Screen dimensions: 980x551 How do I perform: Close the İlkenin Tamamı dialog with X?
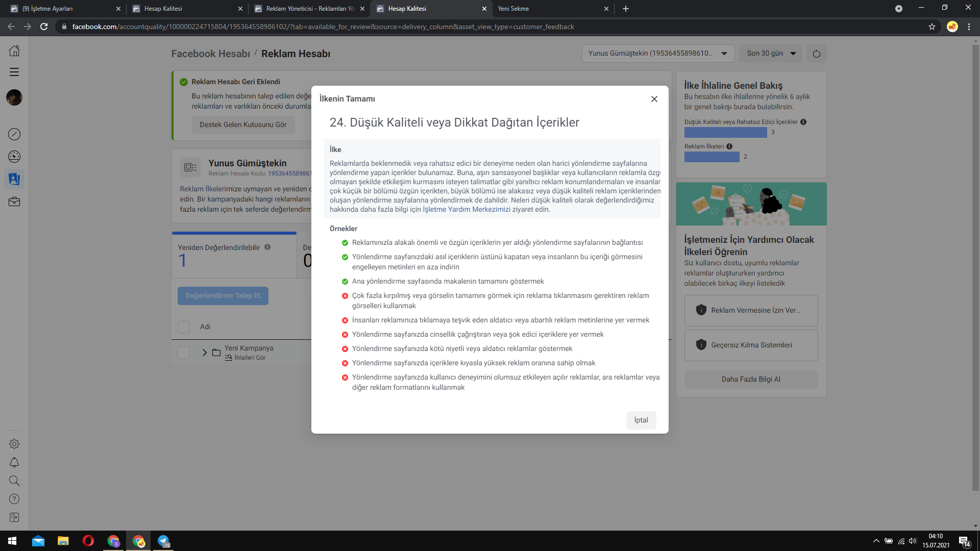(654, 99)
